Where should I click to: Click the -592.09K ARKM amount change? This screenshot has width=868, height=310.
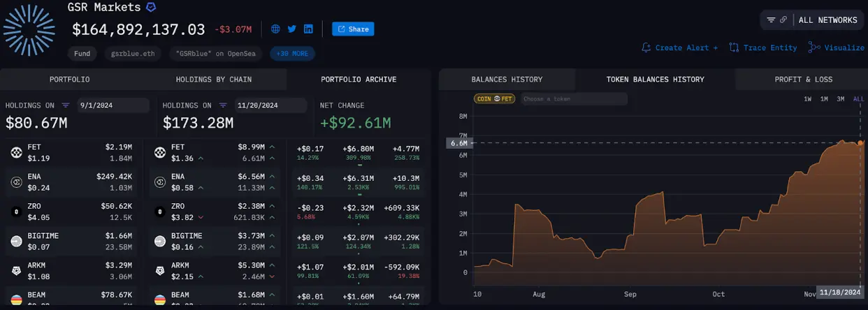coord(401,267)
